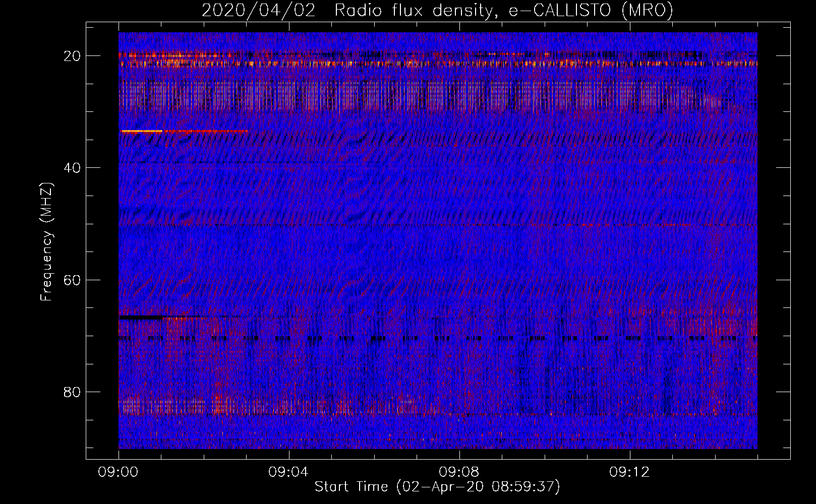Viewport: 816px width, 504px height.
Task: Click the '60' frequency tick label
Action: 72,280
